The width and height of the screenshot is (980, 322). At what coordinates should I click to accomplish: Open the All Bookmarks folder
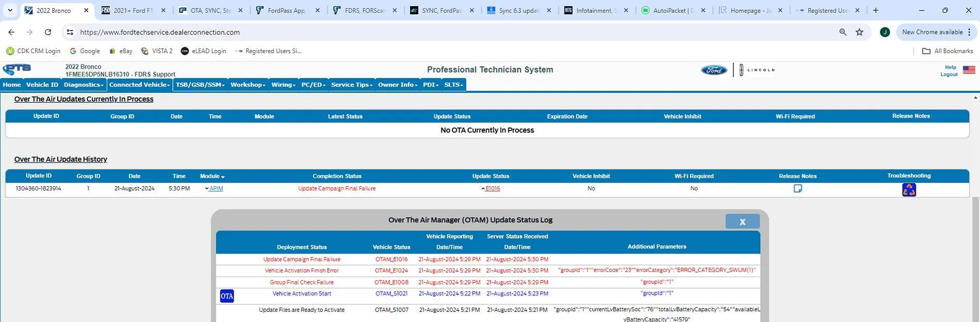[x=948, y=51]
